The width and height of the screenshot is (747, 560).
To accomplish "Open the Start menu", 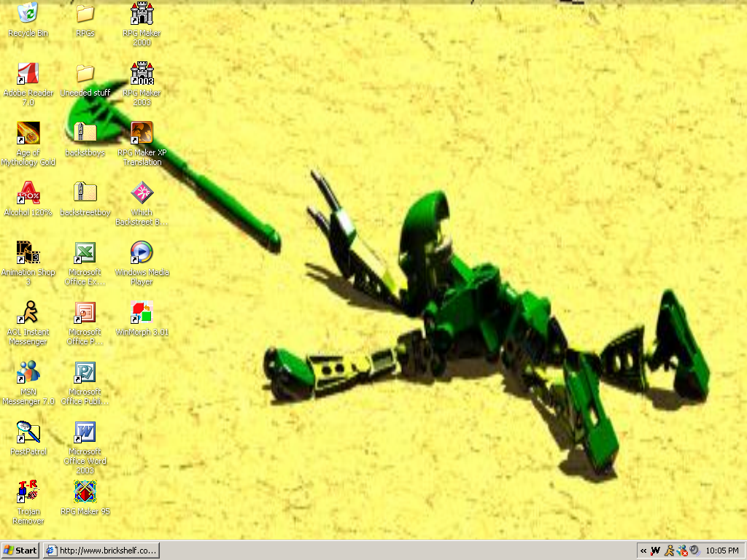I will click(18, 551).
